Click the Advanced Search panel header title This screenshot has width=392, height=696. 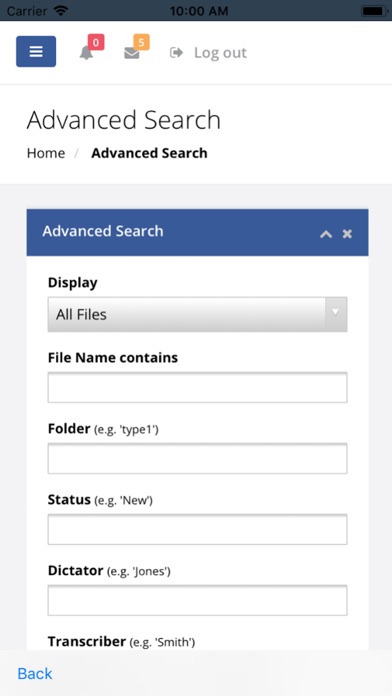click(x=103, y=231)
